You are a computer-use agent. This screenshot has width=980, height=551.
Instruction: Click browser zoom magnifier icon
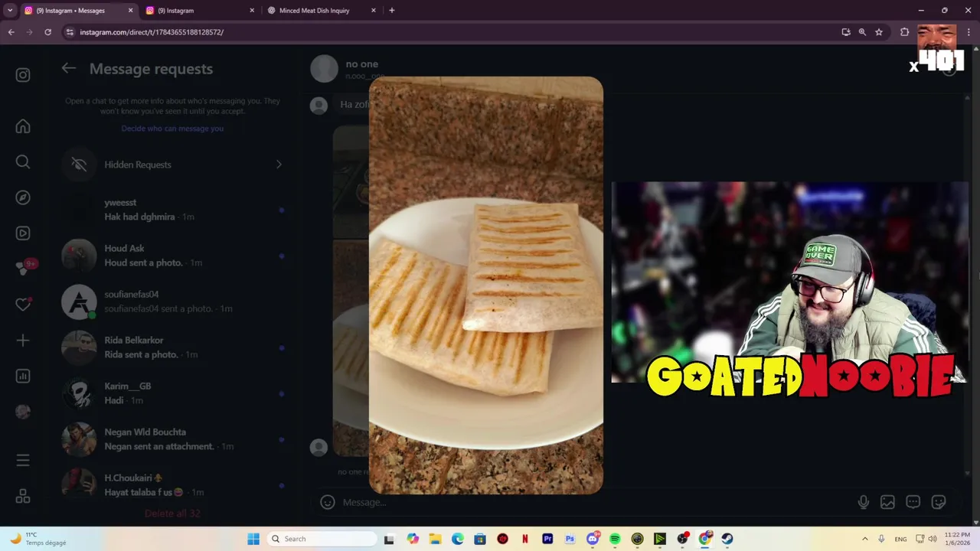point(862,32)
